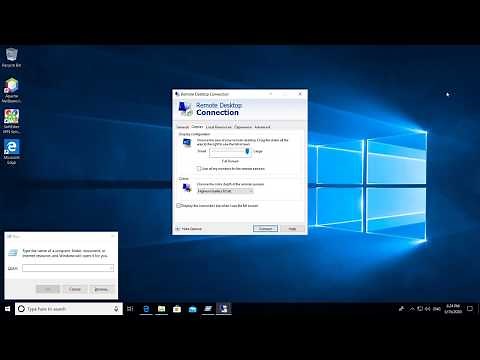The width and height of the screenshot is (480, 360).
Task: Switch to the General tab
Action: [183, 127]
